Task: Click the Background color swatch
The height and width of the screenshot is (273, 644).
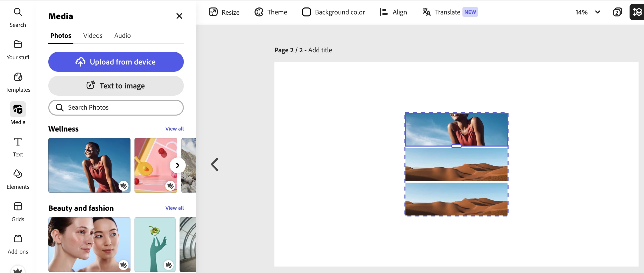Action: [x=306, y=12]
